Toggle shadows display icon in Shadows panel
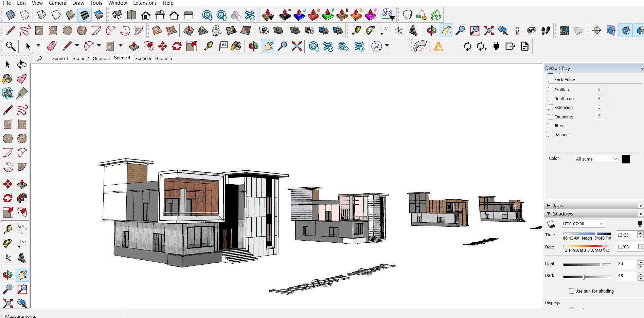This screenshot has width=644, height=318. click(551, 224)
